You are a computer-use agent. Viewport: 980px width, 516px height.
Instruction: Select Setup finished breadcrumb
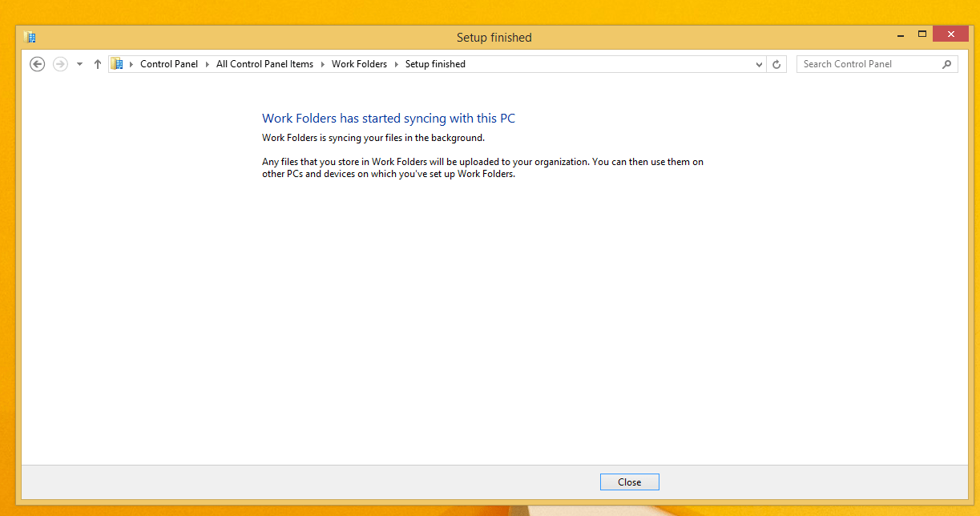pyautogui.click(x=435, y=64)
